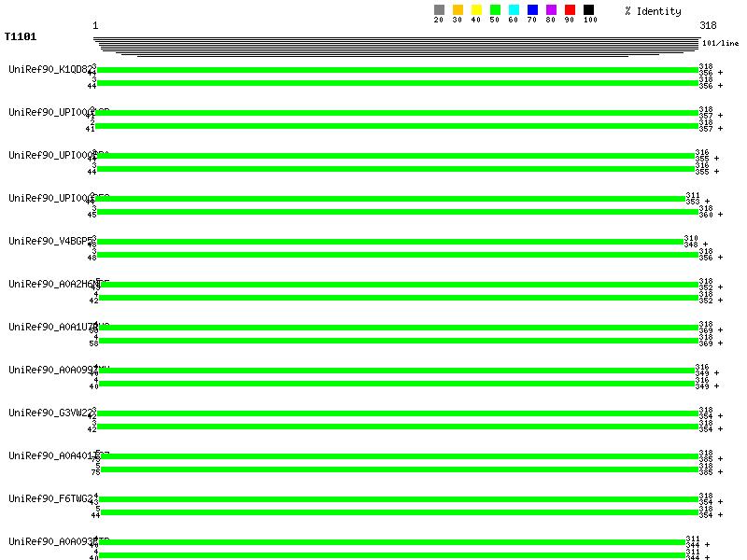Click second green alignment bar of UniRef90_G3VW22
747x560 pixels.
tap(397, 427)
